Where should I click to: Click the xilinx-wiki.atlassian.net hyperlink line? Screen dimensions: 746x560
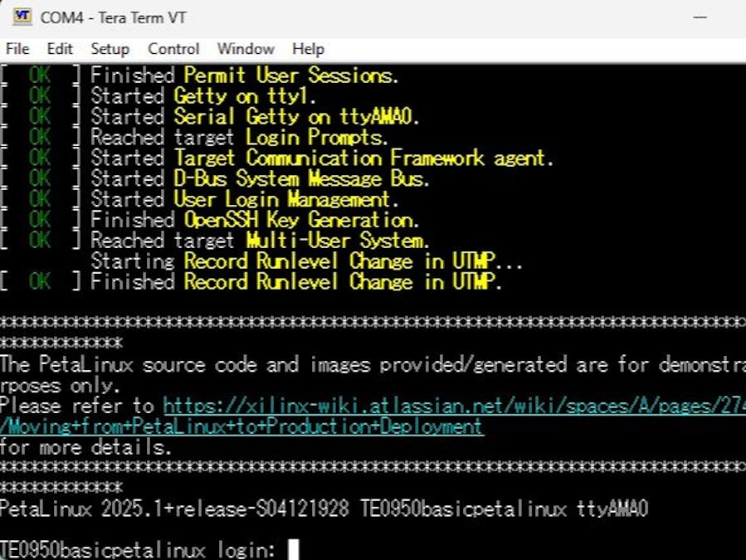[455, 406]
